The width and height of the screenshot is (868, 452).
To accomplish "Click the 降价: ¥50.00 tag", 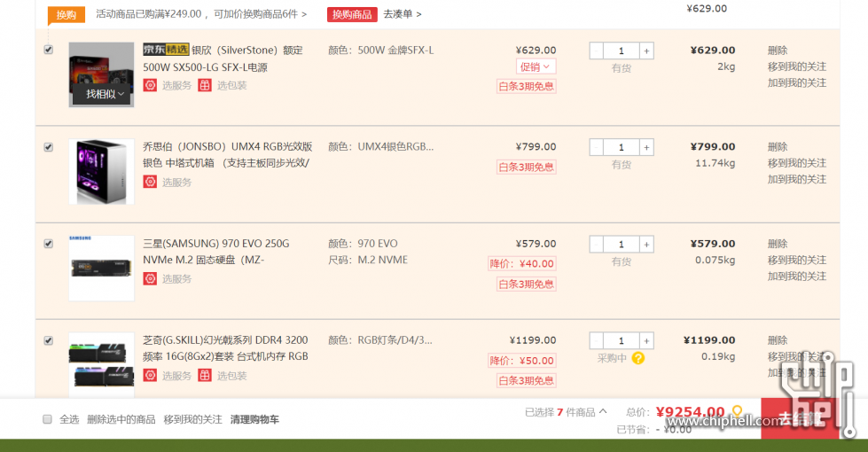I will tap(521, 361).
